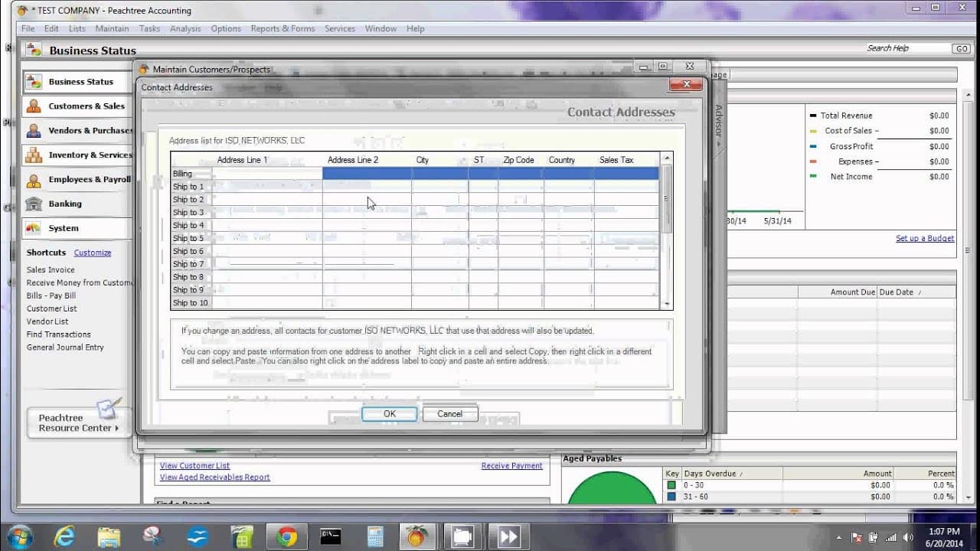Sort by Due Date column header

click(916, 292)
